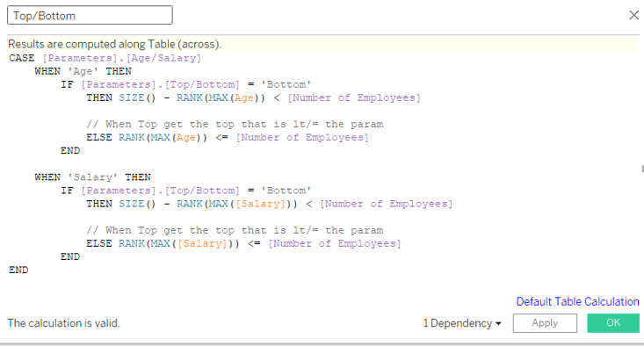Click the OK button

[x=613, y=323]
